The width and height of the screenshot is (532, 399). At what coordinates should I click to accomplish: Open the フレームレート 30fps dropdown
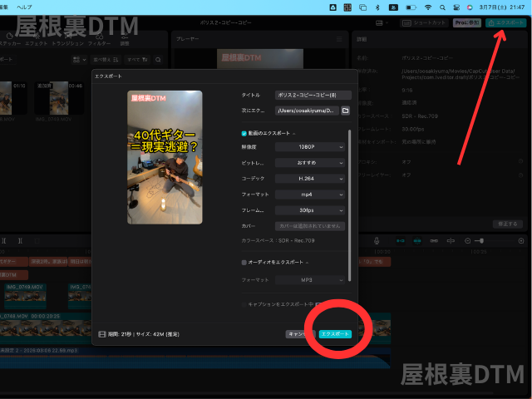(x=311, y=210)
